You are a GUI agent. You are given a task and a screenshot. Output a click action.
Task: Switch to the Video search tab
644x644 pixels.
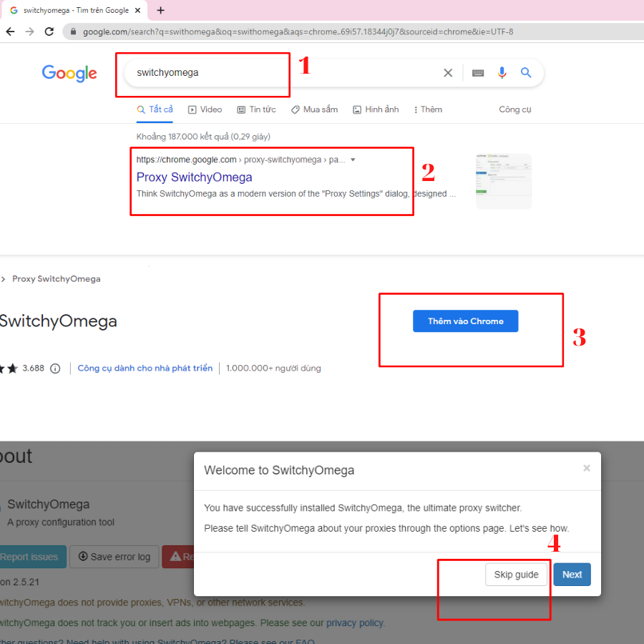205,109
